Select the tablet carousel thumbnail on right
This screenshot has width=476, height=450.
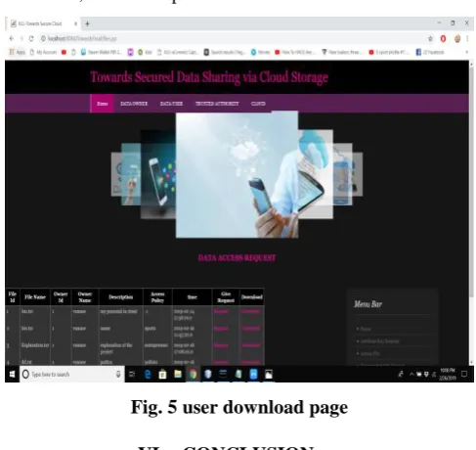click(x=316, y=174)
